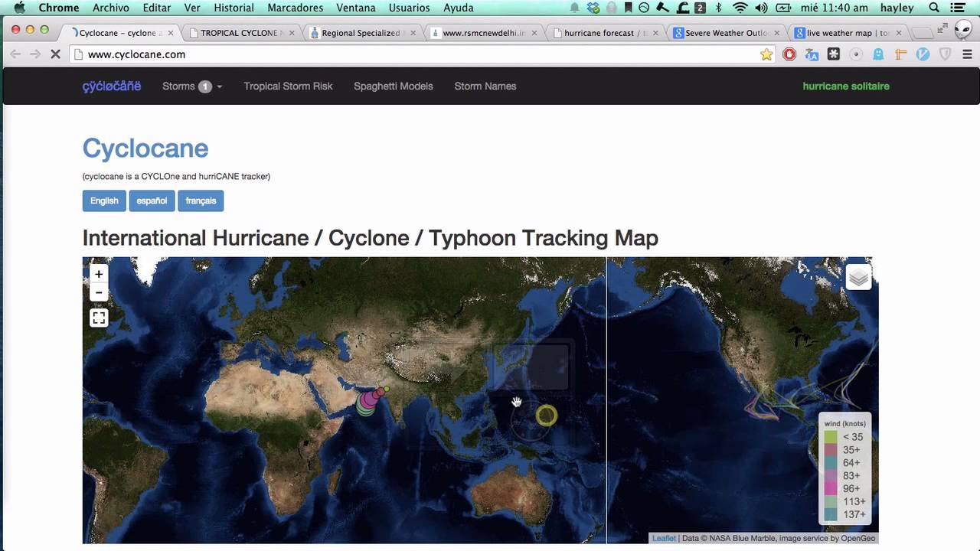Open the Google Translate extension icon
The image size is (980, 551).
tap(812, 54)
